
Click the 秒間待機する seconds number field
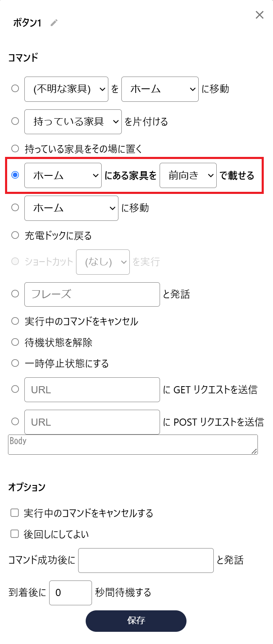pos(70,593)
